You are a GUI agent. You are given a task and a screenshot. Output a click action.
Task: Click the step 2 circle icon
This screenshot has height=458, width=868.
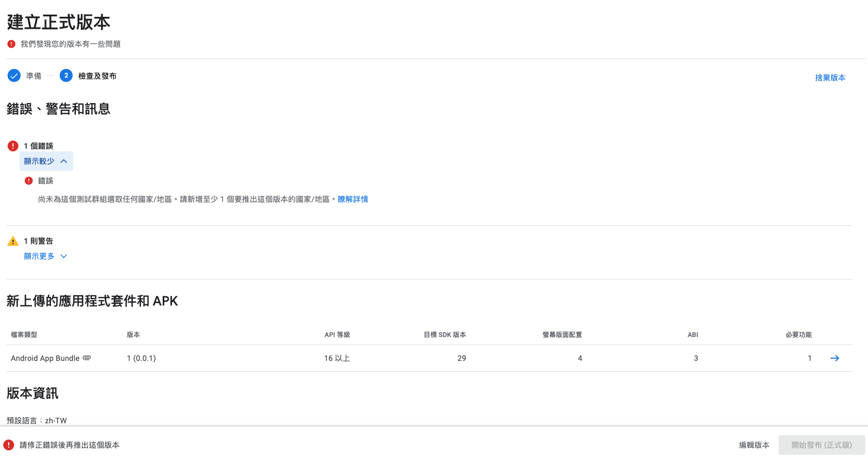pyautogui.click(x=66, y=76)
